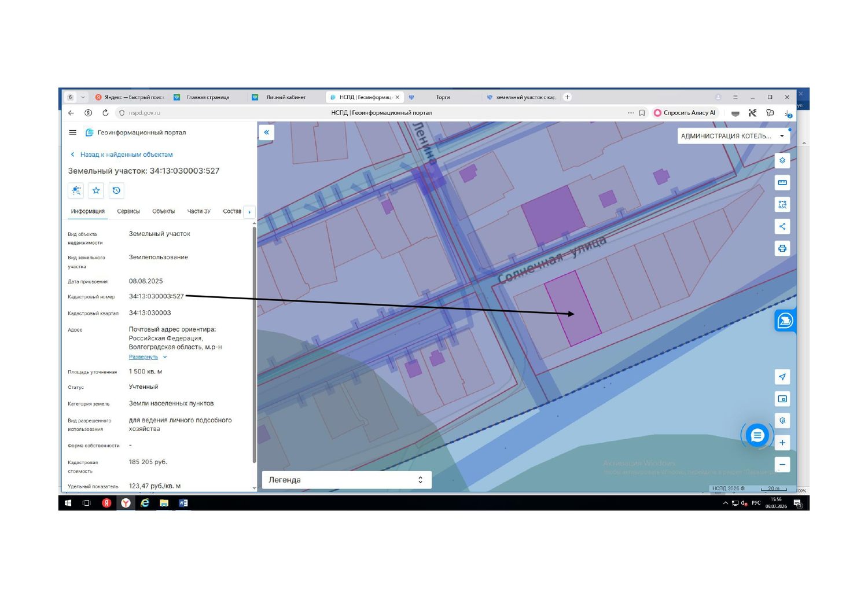Go back via Назад к найденным объектам
Viewport: 868px width, 614px height.
(122, 155)
